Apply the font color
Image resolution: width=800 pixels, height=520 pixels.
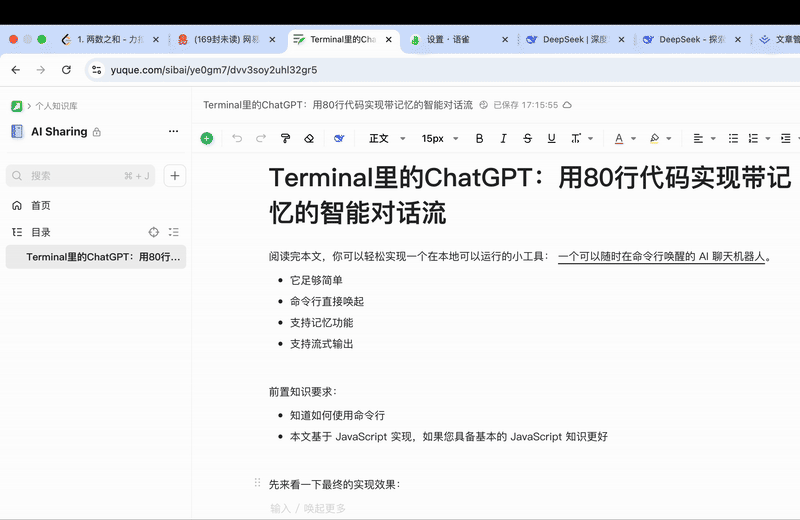tap(619, 138)
